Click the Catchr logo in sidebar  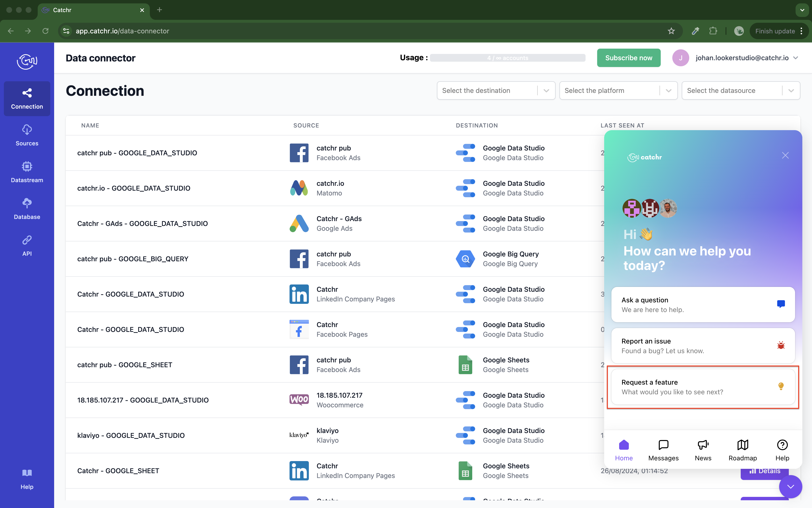(x=27, y=61)
